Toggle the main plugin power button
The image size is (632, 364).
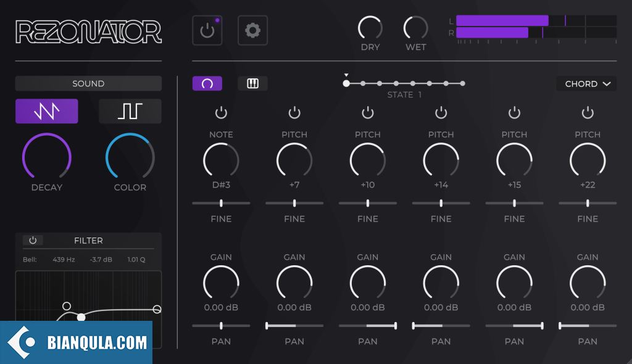207,30
